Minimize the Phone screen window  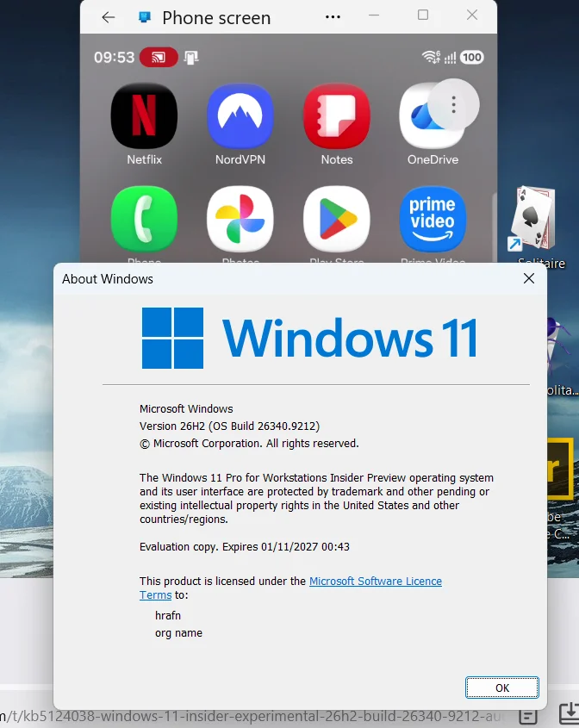coord(374,16)
